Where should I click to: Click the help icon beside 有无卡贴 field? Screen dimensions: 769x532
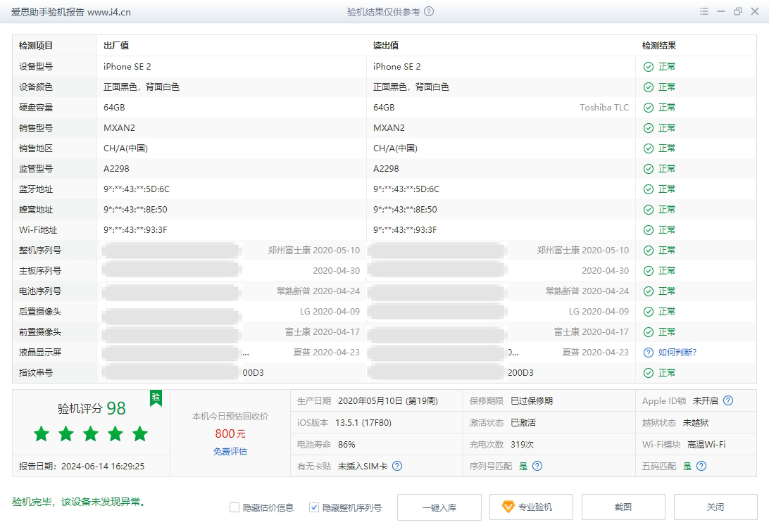click(x=397, y=466)
